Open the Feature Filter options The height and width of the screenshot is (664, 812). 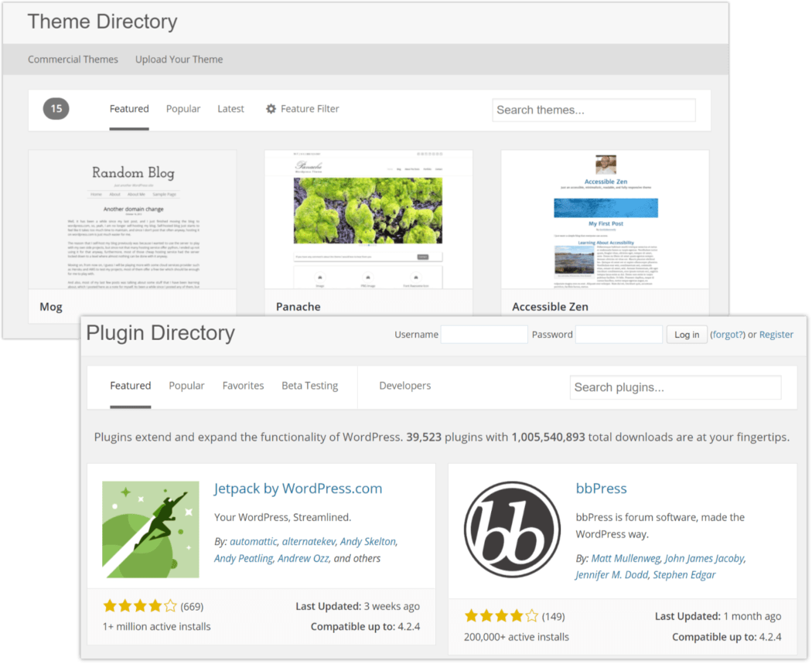(302, 108)
